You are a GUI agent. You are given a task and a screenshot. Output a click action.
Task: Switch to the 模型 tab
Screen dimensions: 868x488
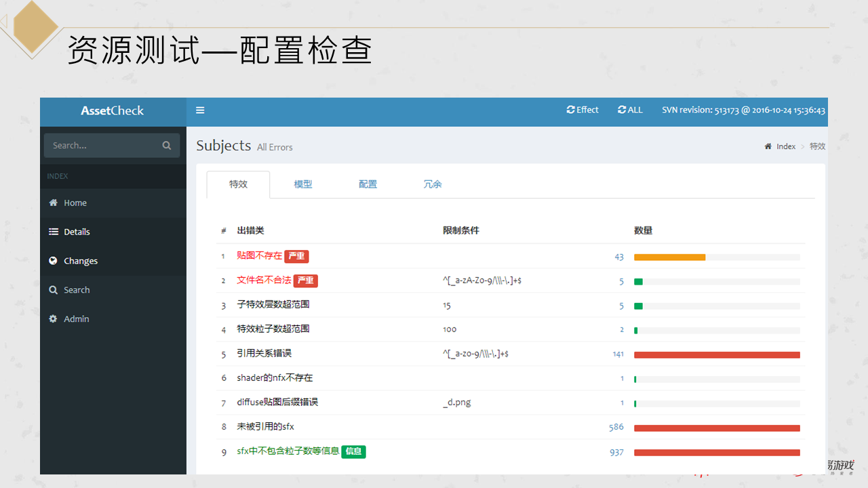tap(303, 184)
